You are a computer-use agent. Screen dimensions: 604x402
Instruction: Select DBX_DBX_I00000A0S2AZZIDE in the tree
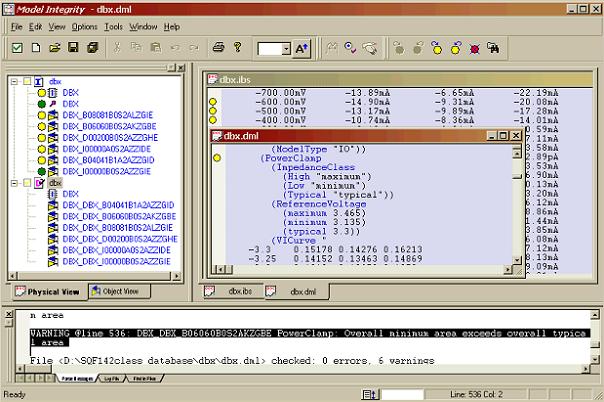pyautogui.click(x=116, y=250)
